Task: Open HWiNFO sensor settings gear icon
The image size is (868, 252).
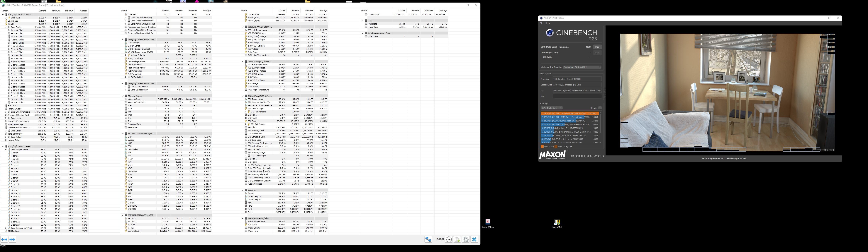Action: coord(466,240)
